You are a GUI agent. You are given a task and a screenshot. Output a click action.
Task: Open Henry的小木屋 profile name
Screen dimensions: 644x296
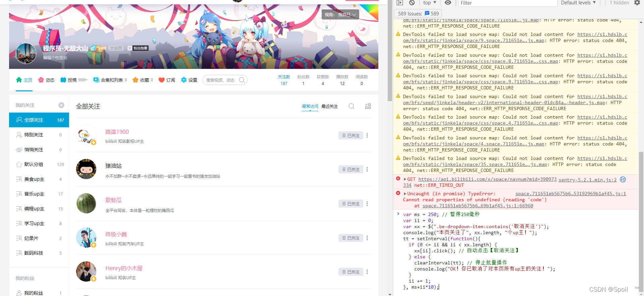click(x=124, y=268)
